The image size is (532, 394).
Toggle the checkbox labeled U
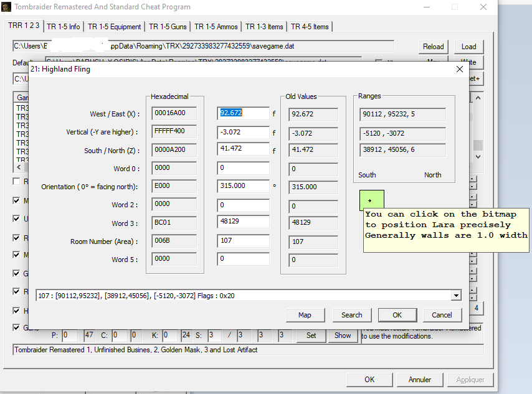click(x=16, y=218)
